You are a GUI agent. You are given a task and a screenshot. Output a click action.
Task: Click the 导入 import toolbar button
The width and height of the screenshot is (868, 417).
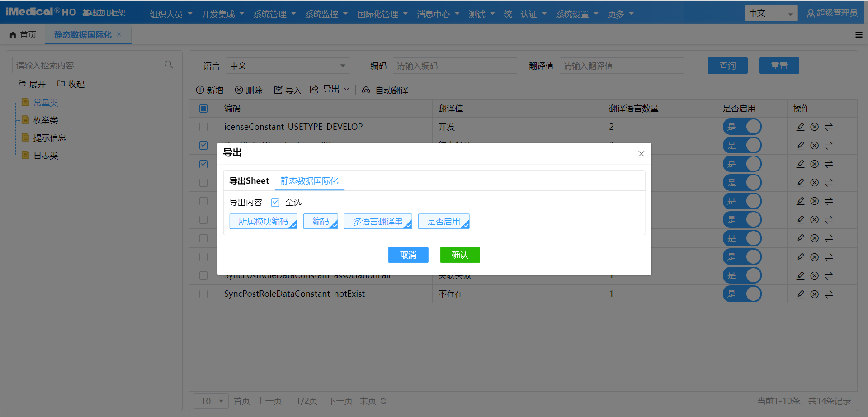tap(288, 90)
